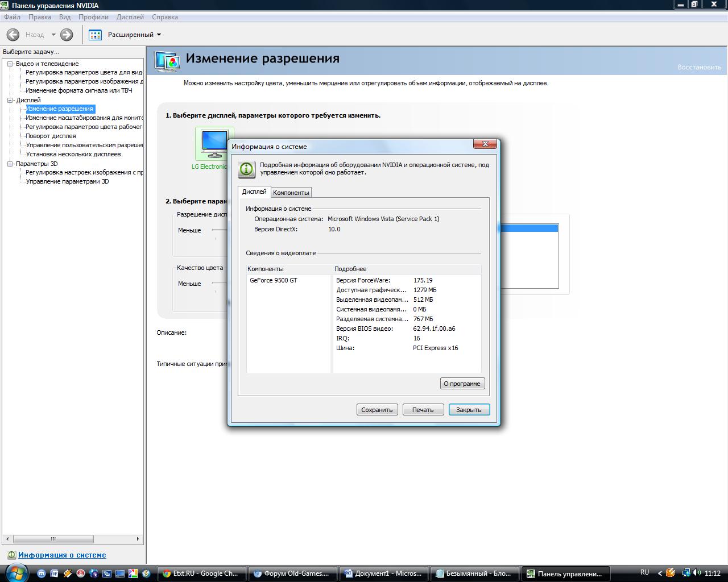The width and height of the screenshot is (728, 582).
Task: Open the Правка menu
Action: click(x=40, y=17)
